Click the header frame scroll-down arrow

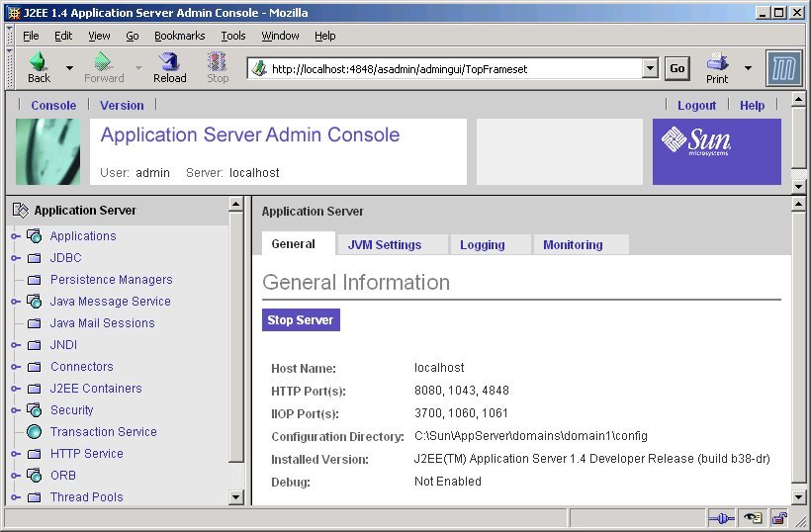[798, 187]
